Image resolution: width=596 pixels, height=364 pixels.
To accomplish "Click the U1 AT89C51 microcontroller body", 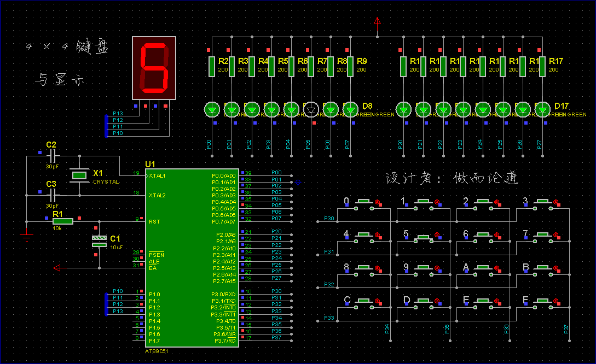I will click(192, 257).
